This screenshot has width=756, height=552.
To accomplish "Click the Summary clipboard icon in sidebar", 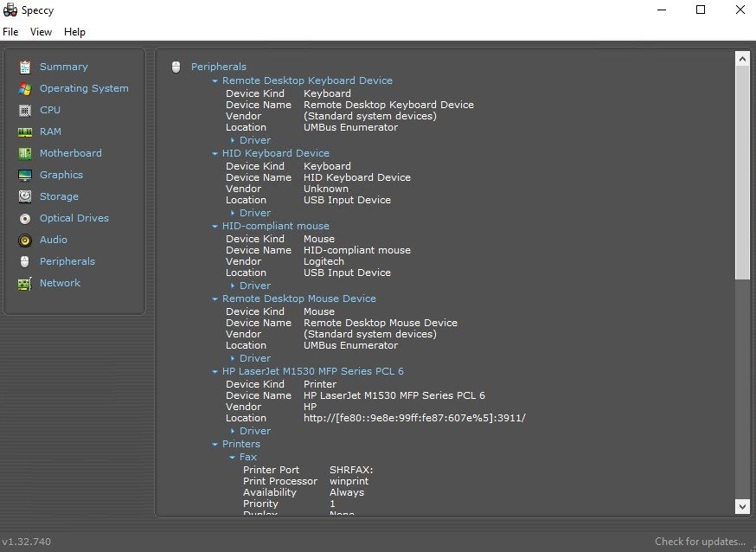I will tap(25, 67).
